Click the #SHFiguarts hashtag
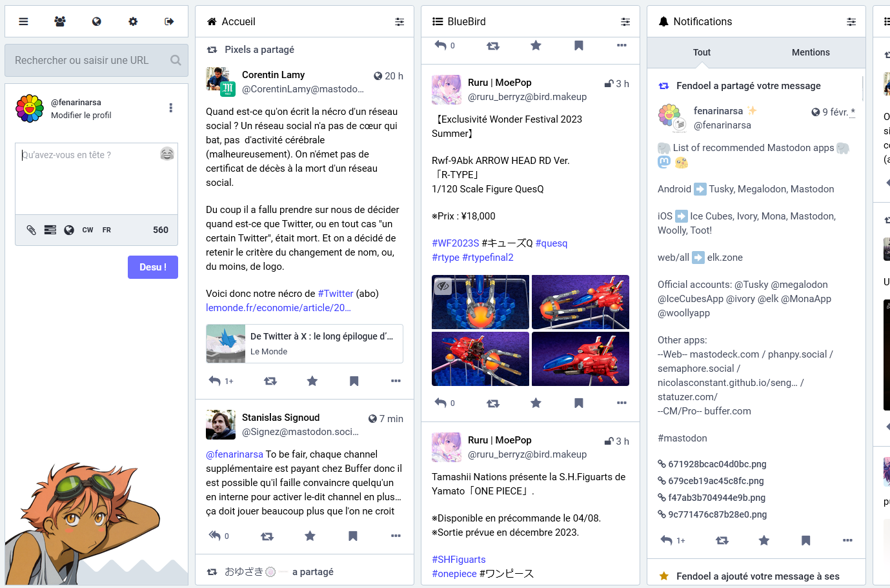This screenshot has width=890, height=588. (458, 560)
